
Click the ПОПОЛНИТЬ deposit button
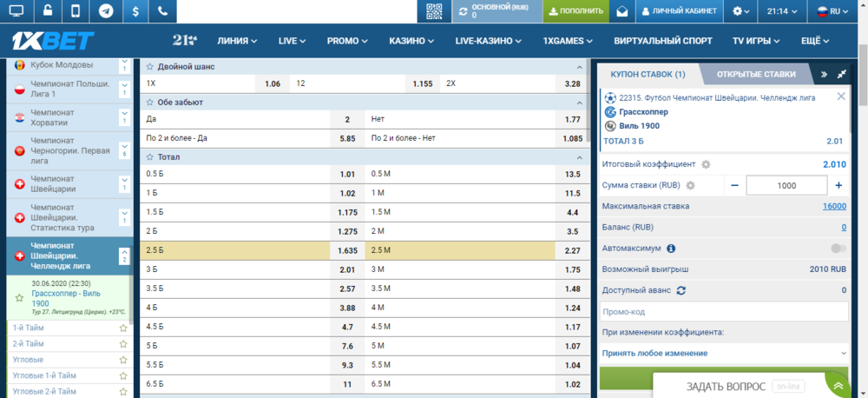click(575, 11)
